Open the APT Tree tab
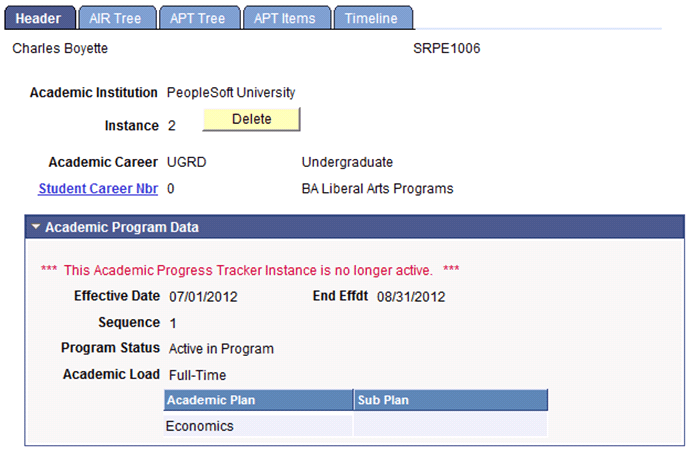This screenshot has width=691, height=452. [199, 18]
